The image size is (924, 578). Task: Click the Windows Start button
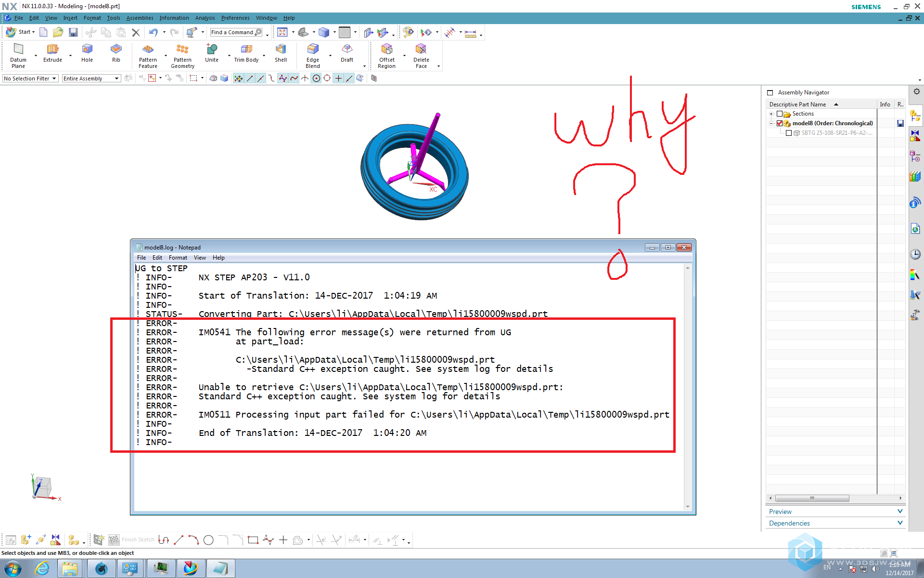pos(13,569)
